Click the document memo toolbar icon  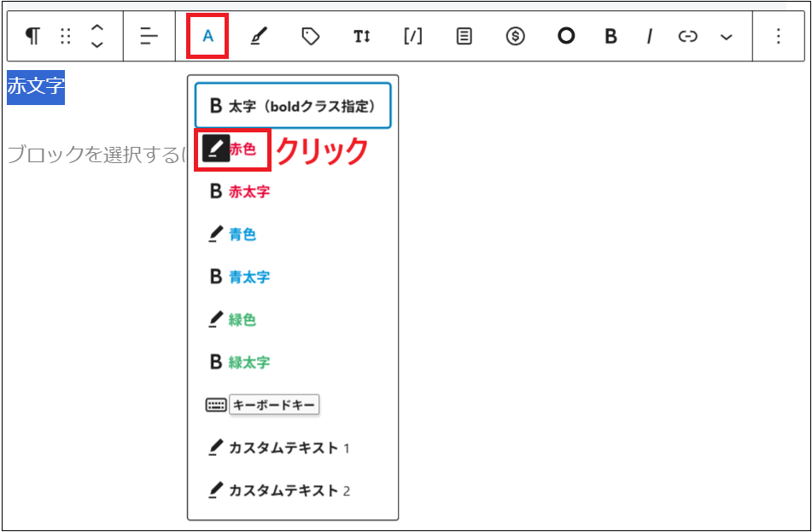pos(463,36)
